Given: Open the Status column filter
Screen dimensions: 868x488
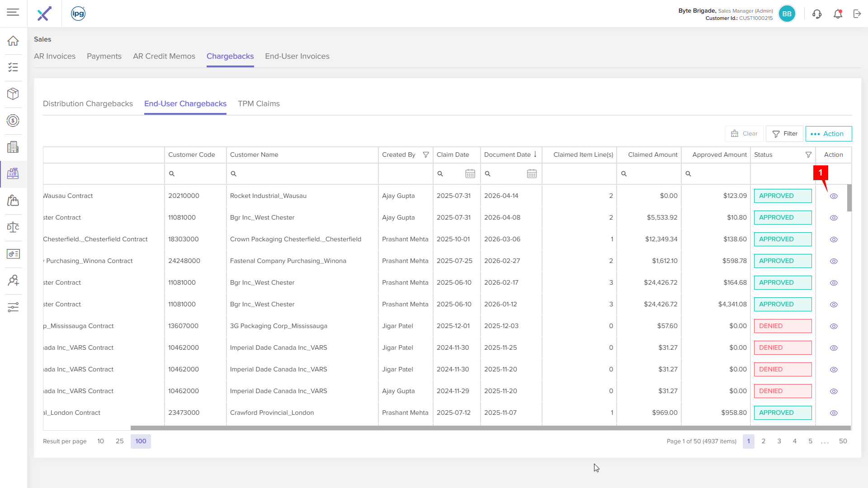Looking at the screenshot, I should (808, 155).
